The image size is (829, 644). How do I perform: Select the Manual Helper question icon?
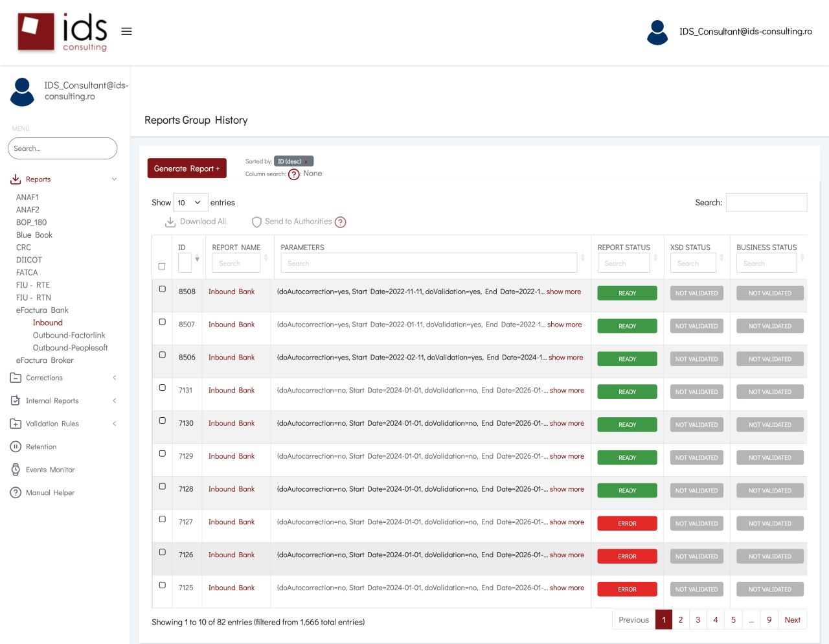(16, 492)
